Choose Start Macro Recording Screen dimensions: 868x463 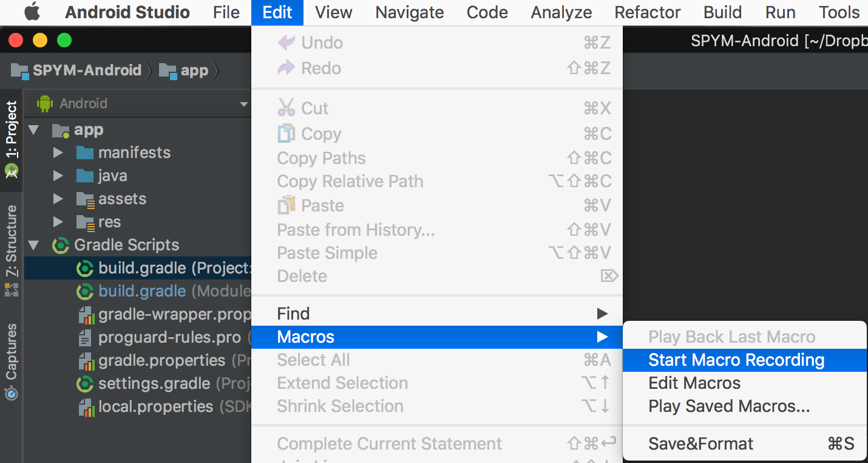pyautogui.click(x=736, y=360)
